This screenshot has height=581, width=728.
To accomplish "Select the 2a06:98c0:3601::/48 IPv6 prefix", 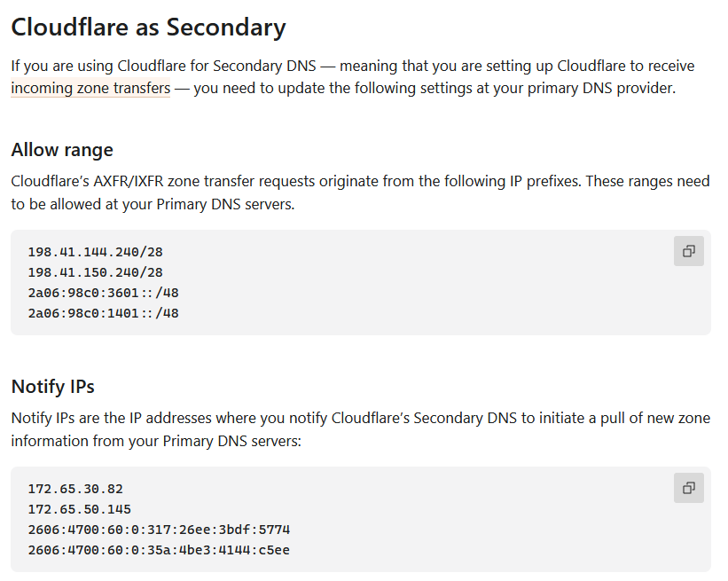I will click(x=103, y=293).
